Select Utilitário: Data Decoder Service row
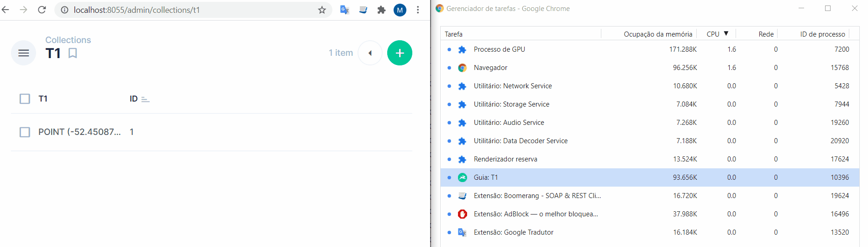Image resolution: width=868 pixels, height=247 pixels. click(650, 141)
